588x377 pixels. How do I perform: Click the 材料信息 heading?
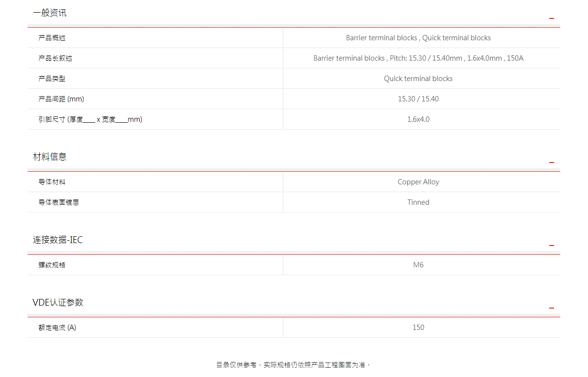coord(49,157)
